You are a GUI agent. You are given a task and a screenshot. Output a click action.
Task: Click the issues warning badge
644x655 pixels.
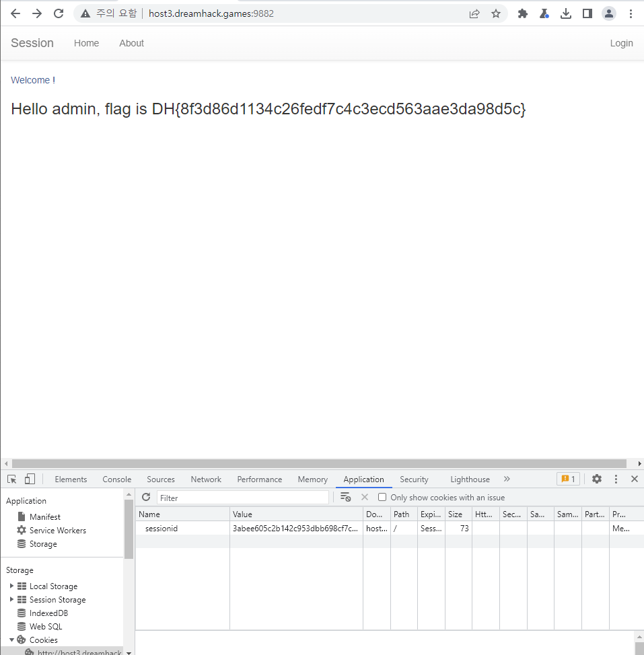[569, 479]
